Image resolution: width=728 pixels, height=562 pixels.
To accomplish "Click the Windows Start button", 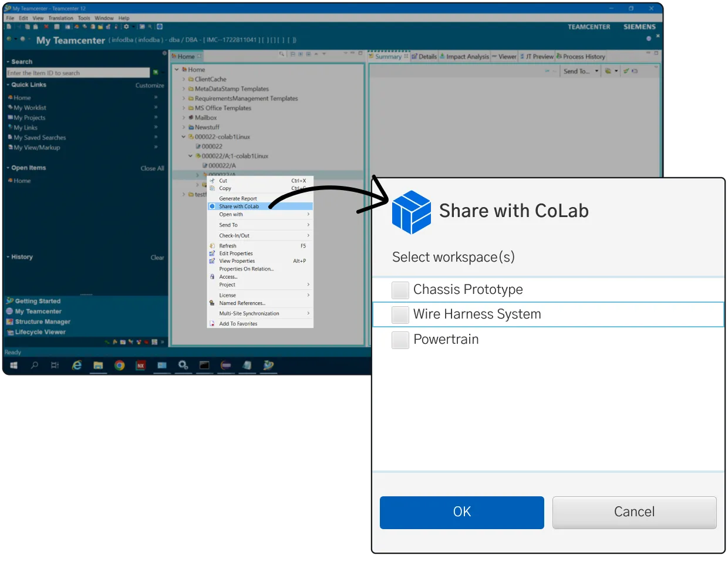I will [14, 365].
